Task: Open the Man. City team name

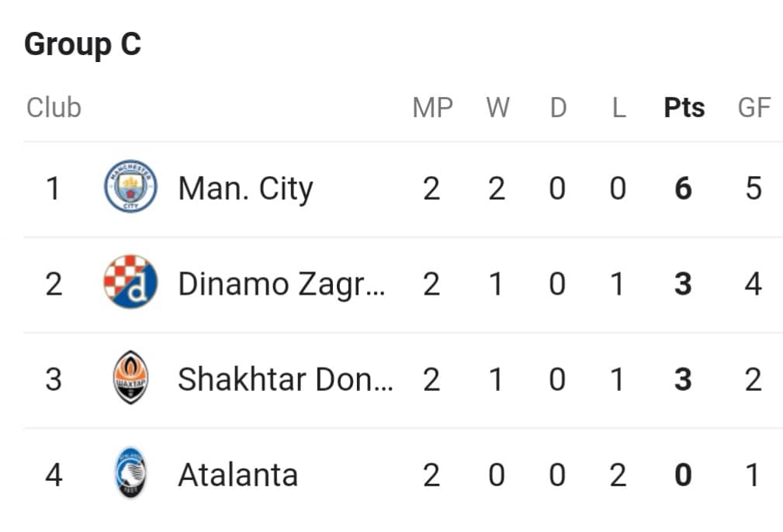Action: coord(246,190)
